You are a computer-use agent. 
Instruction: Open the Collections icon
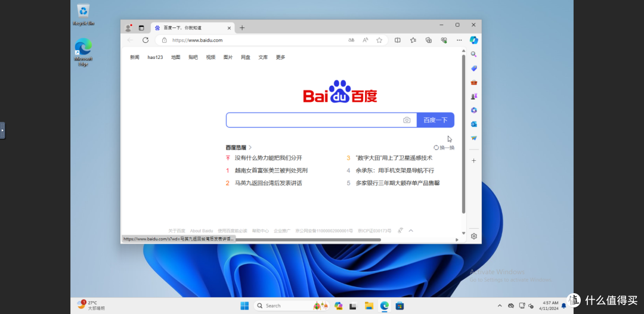[x=428, y=41]
